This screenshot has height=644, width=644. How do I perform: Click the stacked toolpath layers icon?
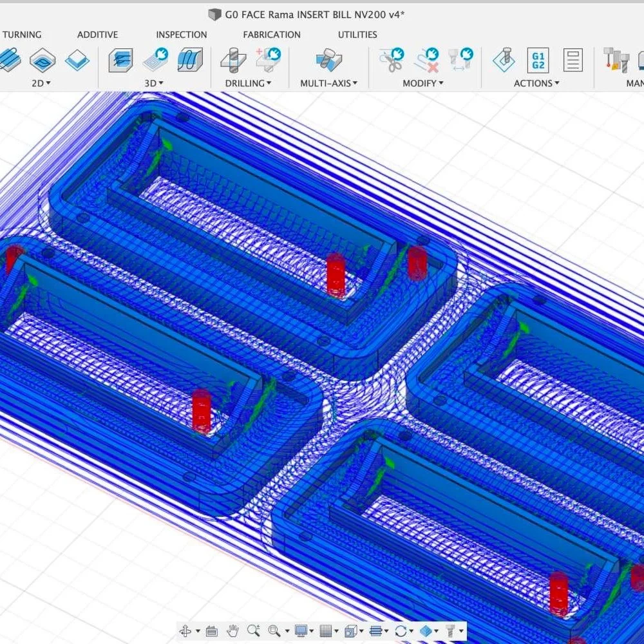376,630
